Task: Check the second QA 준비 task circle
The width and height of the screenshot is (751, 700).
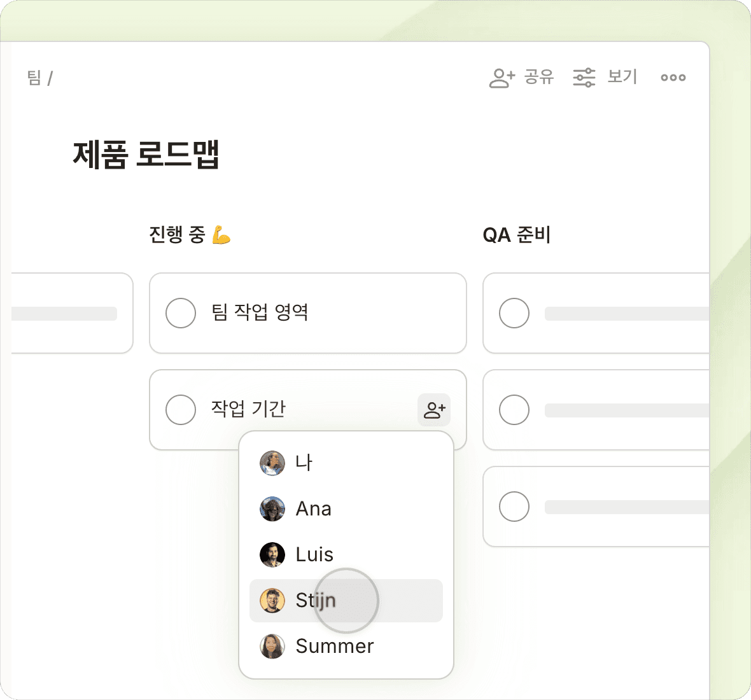Action: 514,410
